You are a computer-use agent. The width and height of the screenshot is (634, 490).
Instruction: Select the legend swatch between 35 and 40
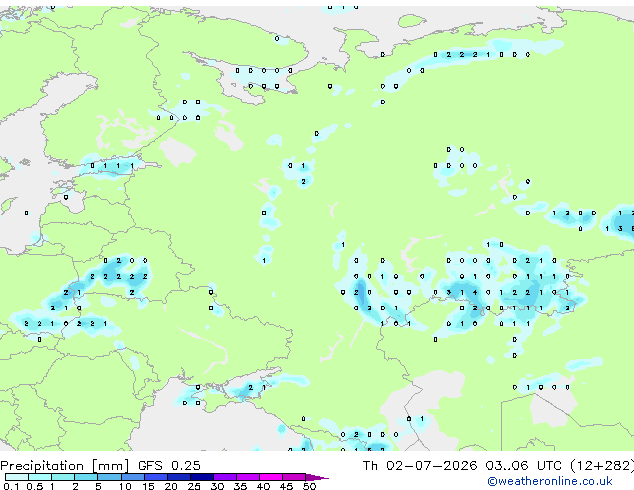[248, 477]
